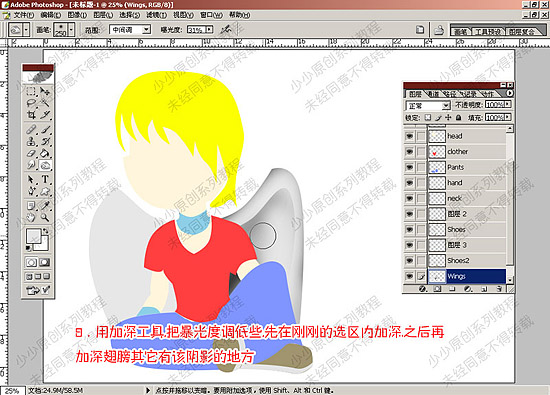The height and width of the screenshot is (395, 550).
Task: Switch to the 通道 (Channels) tab
Action: coord(434,94)
